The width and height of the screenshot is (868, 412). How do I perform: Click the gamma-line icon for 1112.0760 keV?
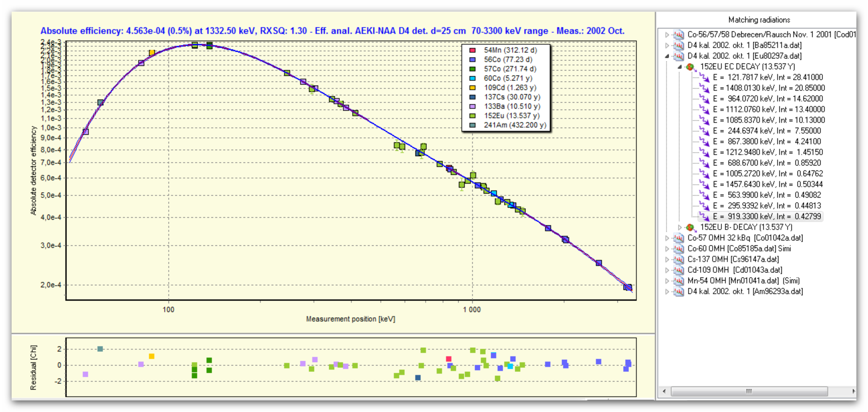pos(704,109)
